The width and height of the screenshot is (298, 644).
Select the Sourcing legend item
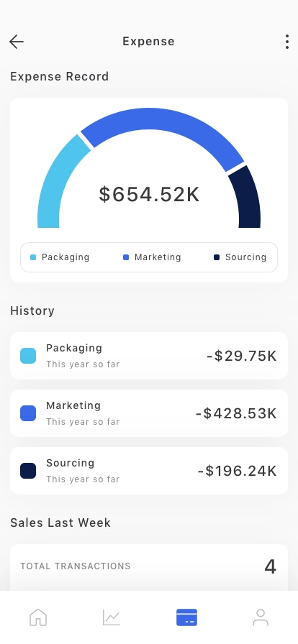click(x=240, y=257)
